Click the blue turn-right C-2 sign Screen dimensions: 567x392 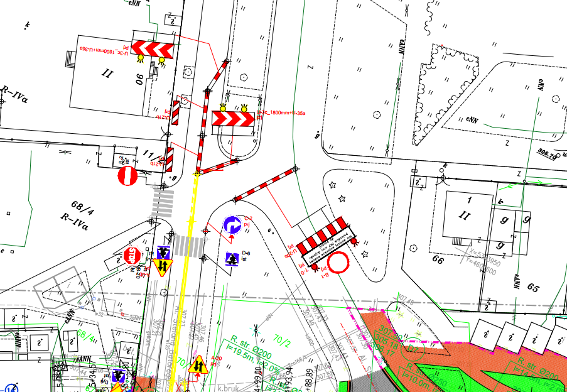pos(231,224)
